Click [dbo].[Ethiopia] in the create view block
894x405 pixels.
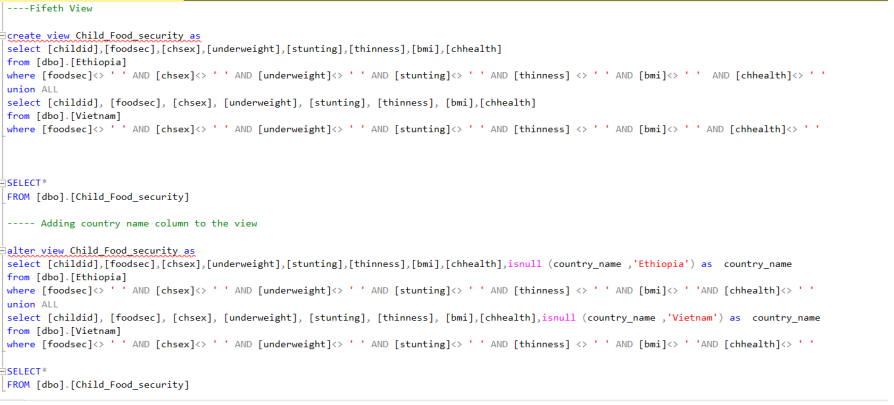pos(81,62)
